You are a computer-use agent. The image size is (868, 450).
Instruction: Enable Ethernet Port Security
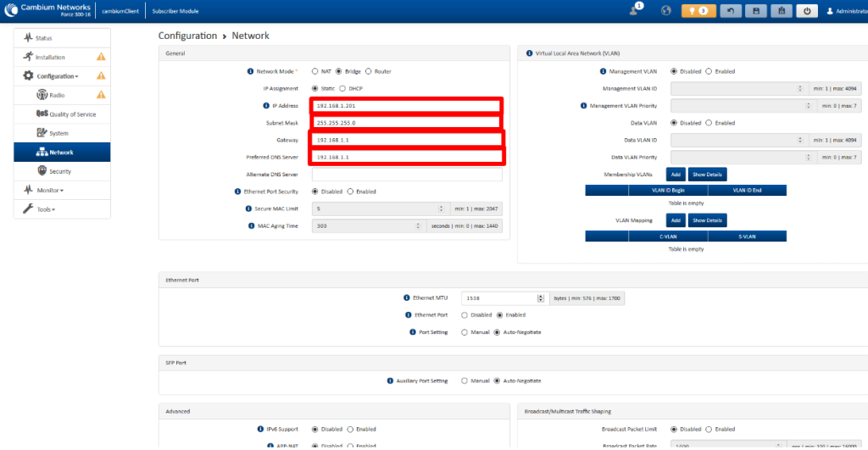click(351, 192)
